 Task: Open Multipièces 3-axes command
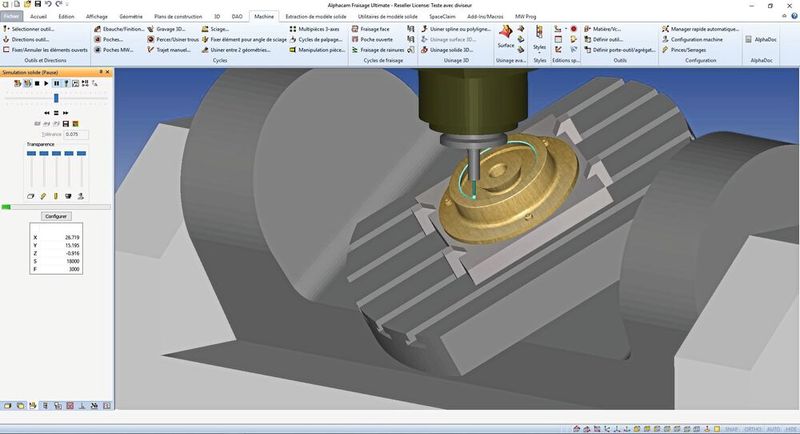click(314, 29)
